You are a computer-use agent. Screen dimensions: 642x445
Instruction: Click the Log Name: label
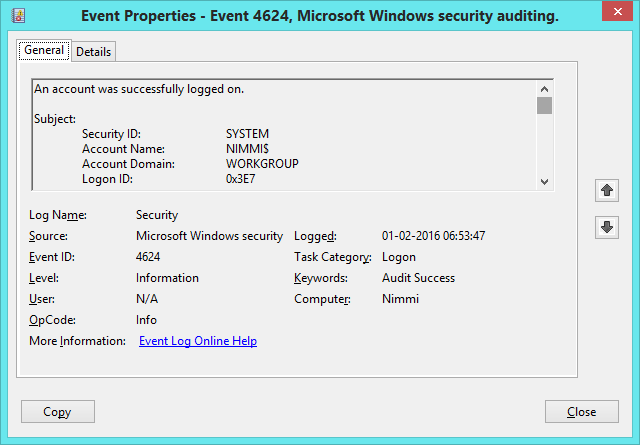click(58, 215)
